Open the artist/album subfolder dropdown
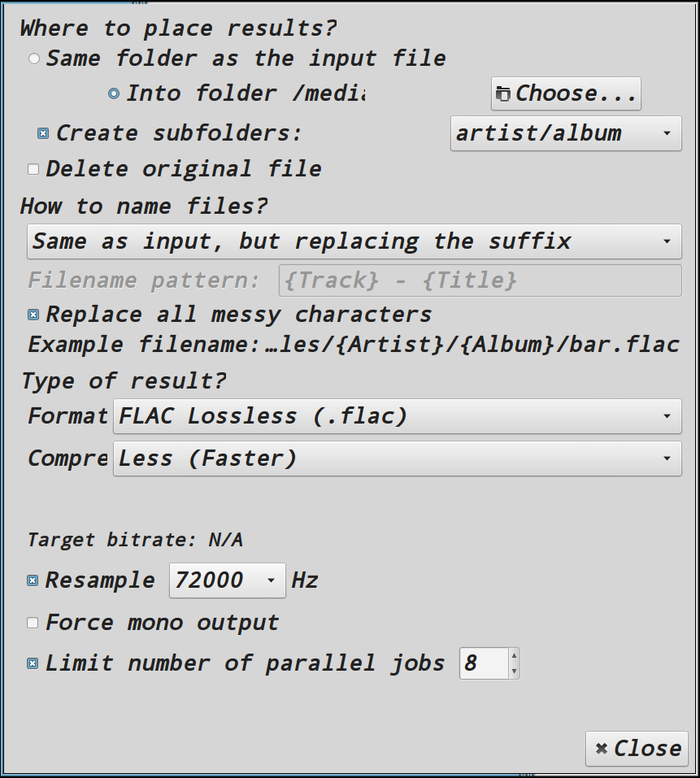 pyautogui.click(x=566, y=133)
